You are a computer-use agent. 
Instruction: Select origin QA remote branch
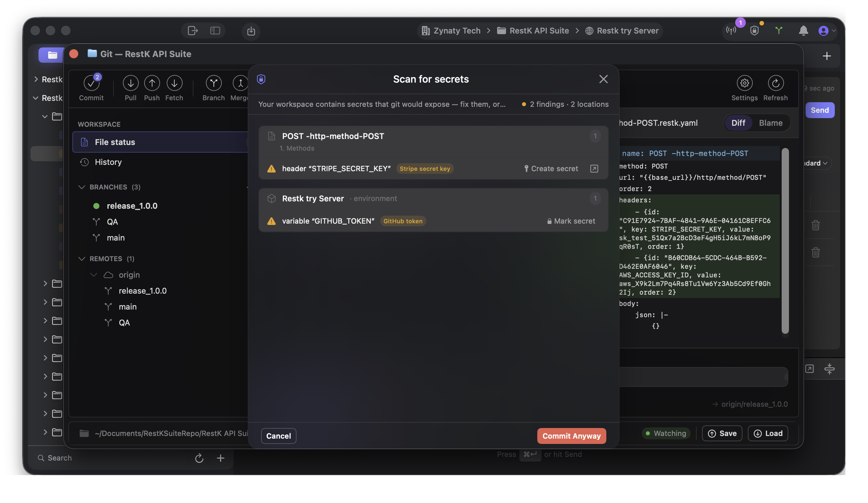click(x=124, y=323)
